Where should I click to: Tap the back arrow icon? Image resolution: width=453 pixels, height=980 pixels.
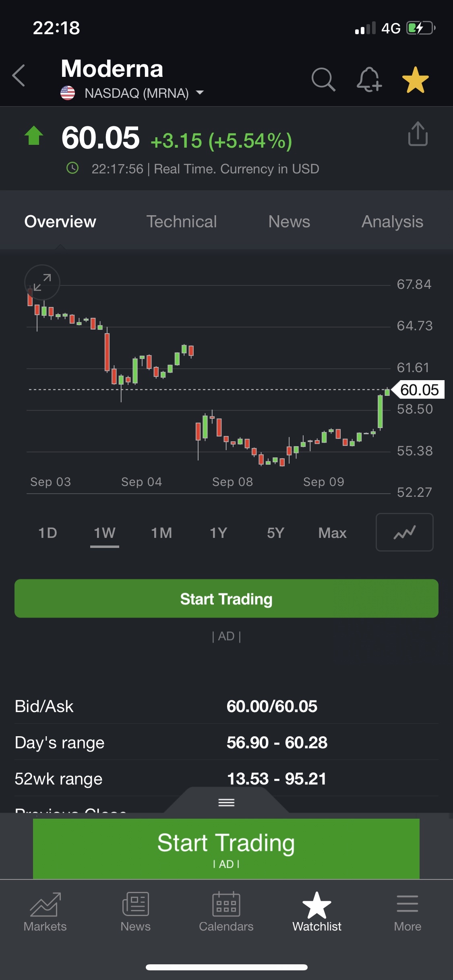point(19,76)
